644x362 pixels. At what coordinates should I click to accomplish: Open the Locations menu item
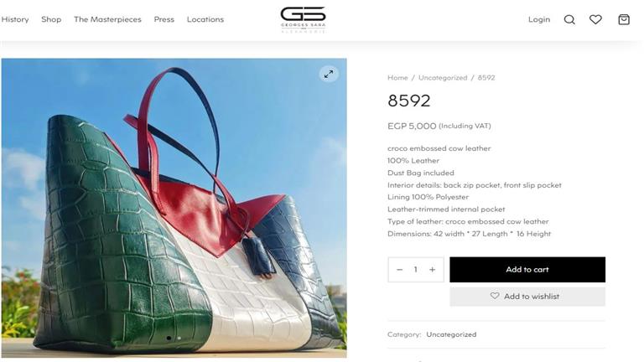point(205,19)
